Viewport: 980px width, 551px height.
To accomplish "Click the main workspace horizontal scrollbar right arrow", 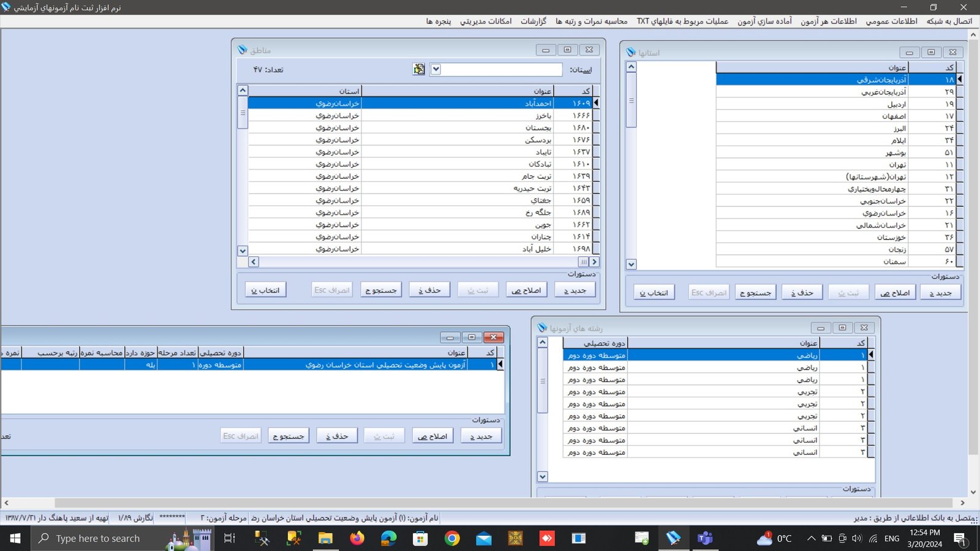I will [x=962, y=503].
